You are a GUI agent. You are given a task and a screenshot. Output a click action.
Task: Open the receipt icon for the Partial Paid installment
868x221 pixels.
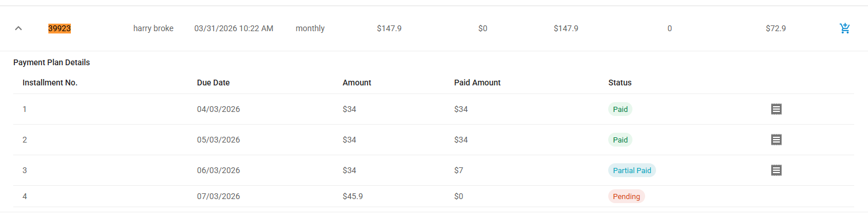776,170
